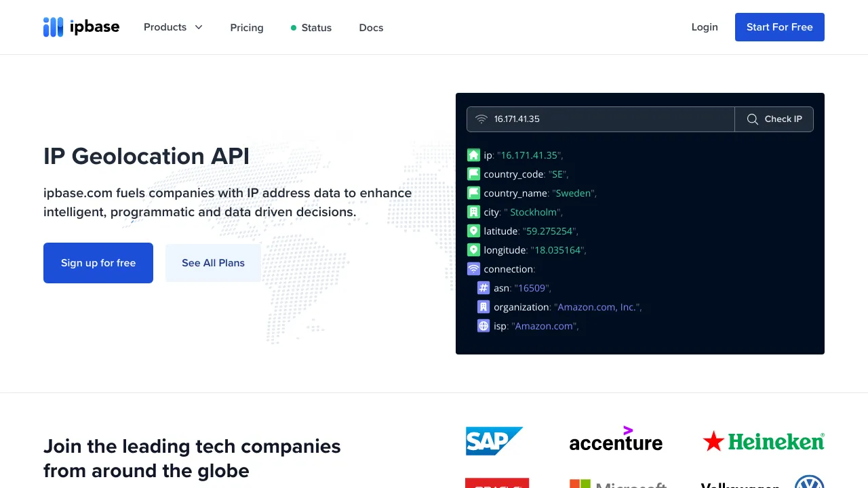This screenshot has height=488, width=868.
Task: Open the Docs menu item
Action: point(371,28)
